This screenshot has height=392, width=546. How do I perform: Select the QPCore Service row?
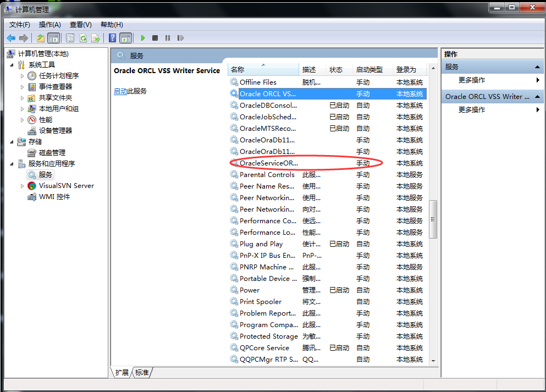[x=328, y=348]
